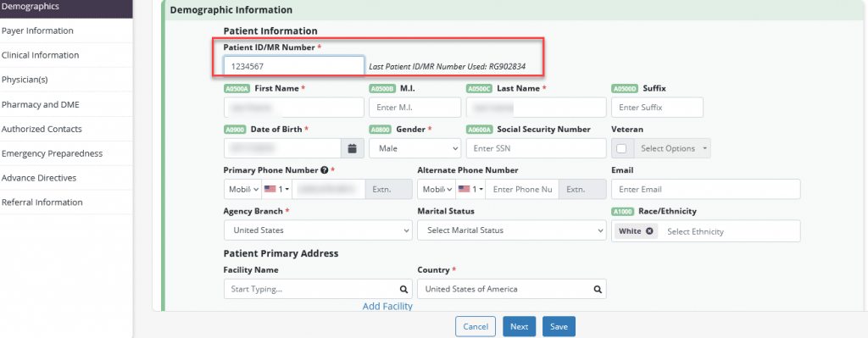Click the Save button
The image size is (868, 338).
pos(559,326)
